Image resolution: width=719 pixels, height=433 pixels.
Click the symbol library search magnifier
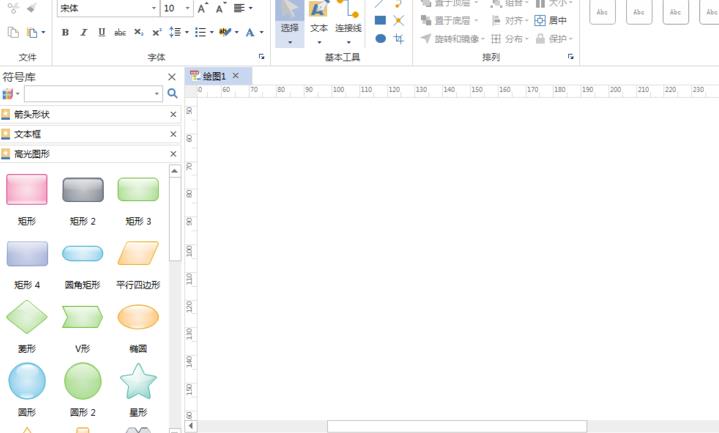click(x=172, y=94)
